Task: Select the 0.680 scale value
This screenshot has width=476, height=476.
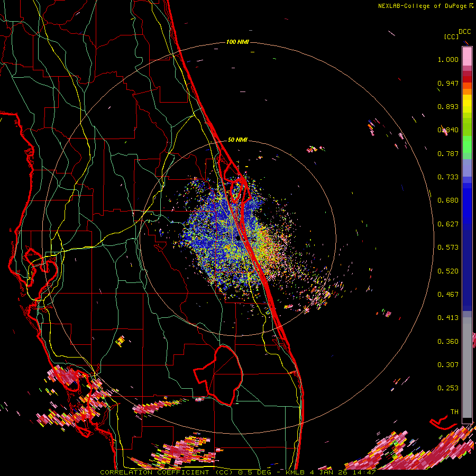Action: 448,200
